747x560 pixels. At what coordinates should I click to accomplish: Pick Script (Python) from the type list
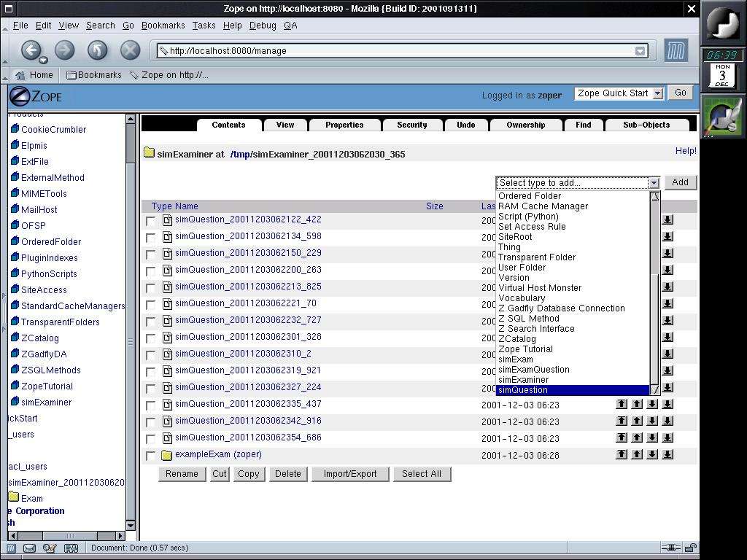point(572,216)
